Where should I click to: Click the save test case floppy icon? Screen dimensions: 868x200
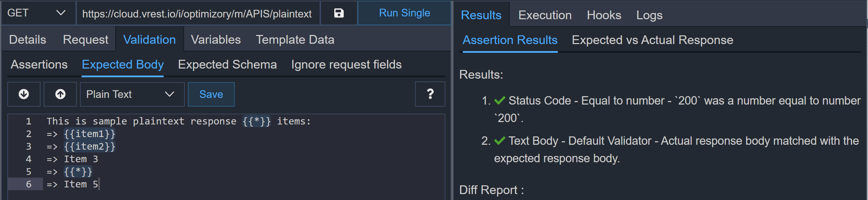[339, 13]
